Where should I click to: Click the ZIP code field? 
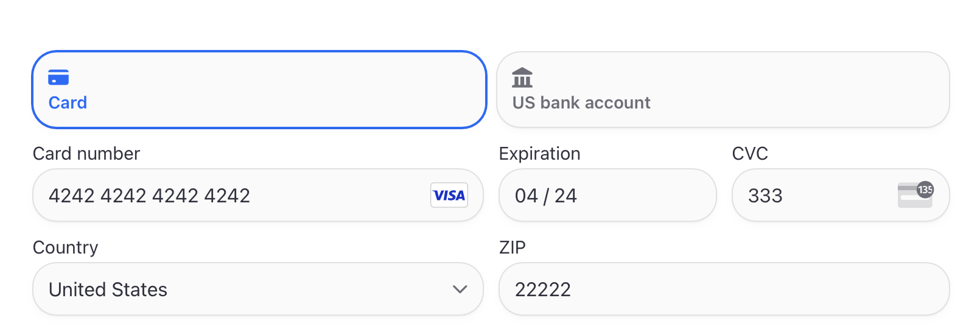(724, 289)
